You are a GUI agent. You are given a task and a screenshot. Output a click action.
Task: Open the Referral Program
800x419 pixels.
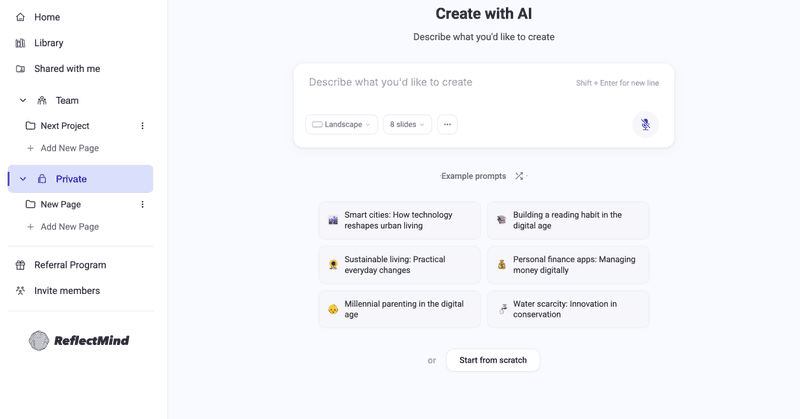70,265
